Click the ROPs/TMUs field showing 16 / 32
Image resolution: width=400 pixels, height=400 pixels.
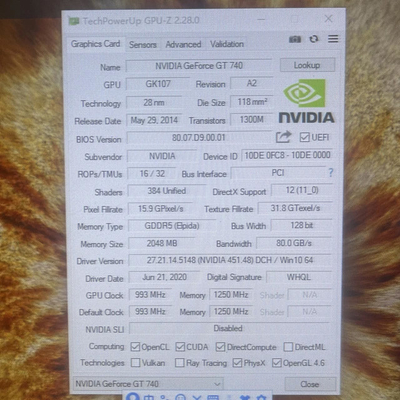coord(152,174)
